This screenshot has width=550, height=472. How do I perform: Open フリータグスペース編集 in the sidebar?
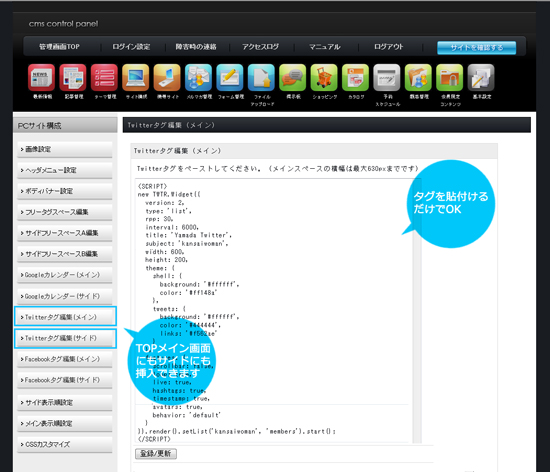65,212
